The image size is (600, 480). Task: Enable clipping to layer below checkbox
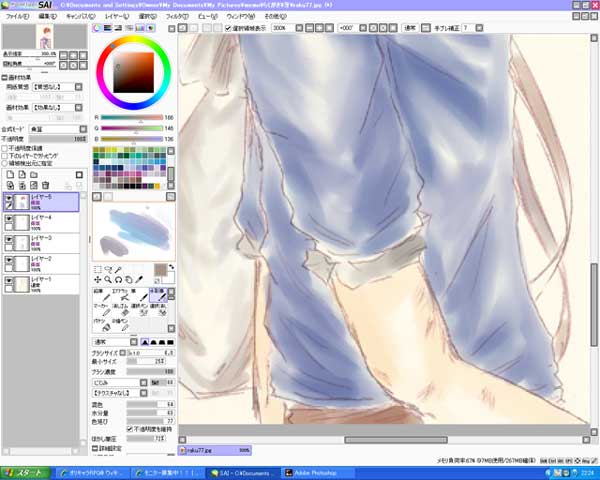pyautogui.click(x=5, y=156)
